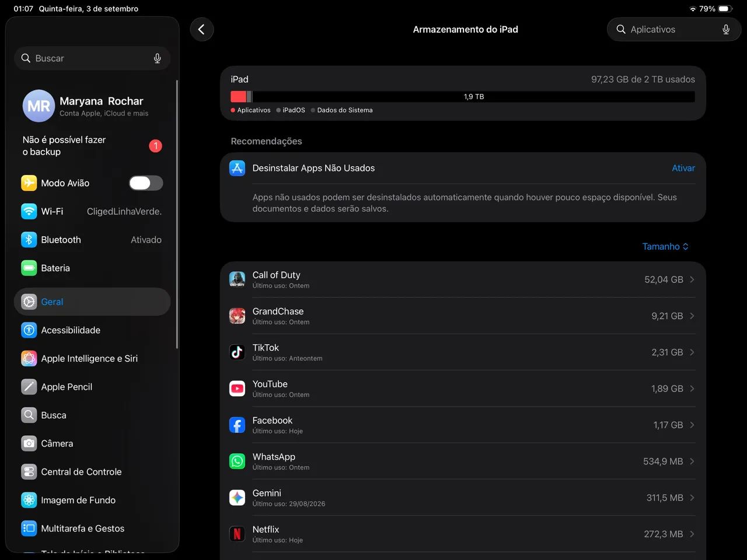The image size is (747, 560).
Task: Tap the Wi-Fi status bar icon
Action: (x=693, y=9)
